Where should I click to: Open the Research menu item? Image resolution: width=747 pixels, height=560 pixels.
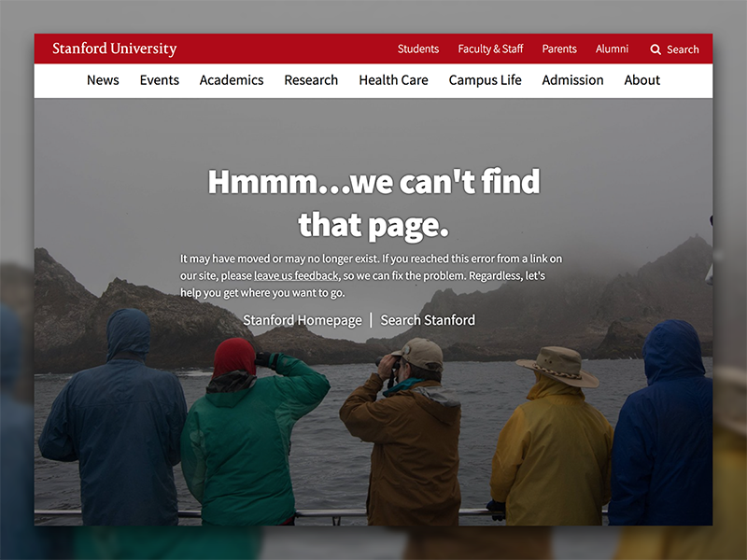point(311,80)
